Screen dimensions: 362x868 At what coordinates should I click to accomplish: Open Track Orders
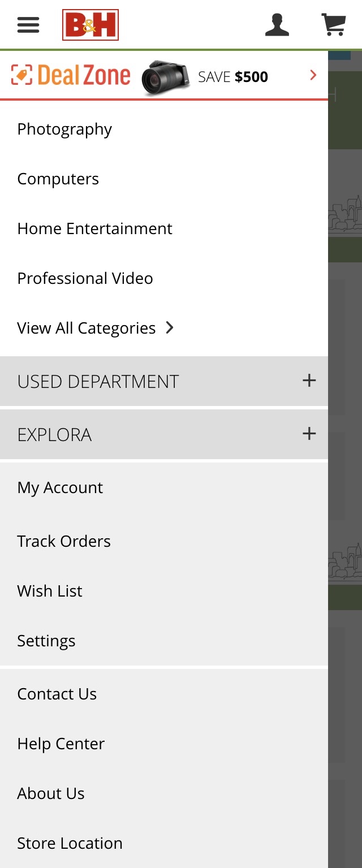[64, 541]
